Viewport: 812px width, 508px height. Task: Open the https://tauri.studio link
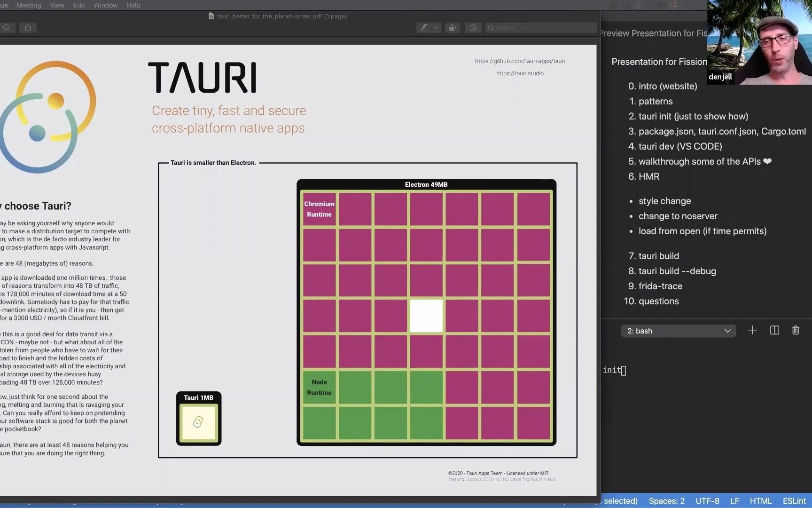coord(520,73)
